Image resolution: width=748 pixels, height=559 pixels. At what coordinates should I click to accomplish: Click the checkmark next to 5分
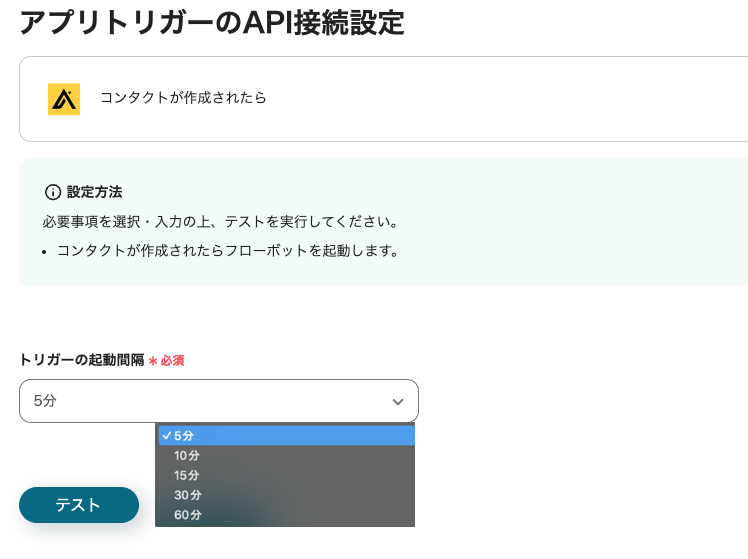point(166,436)
